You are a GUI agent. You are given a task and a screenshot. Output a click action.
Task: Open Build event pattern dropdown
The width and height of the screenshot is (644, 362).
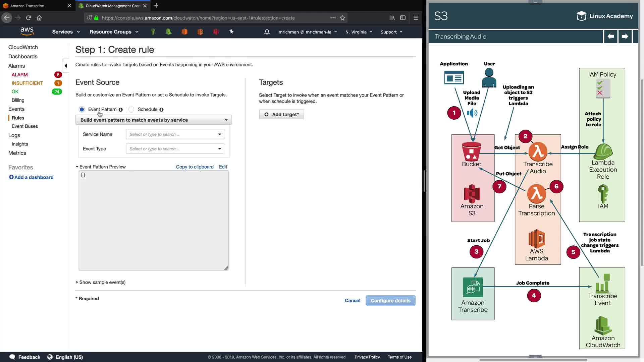(x=154, y=120)
